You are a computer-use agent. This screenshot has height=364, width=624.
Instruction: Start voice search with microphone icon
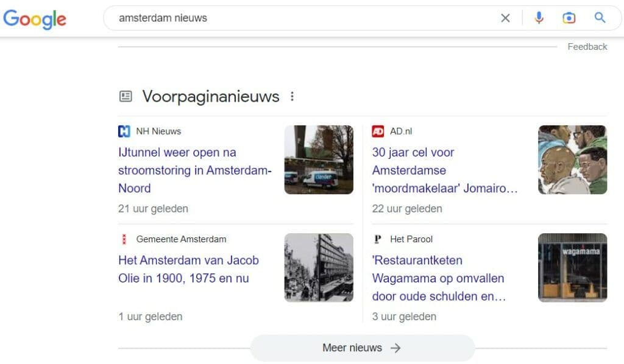pyautogui.click(x=539, y=18)
